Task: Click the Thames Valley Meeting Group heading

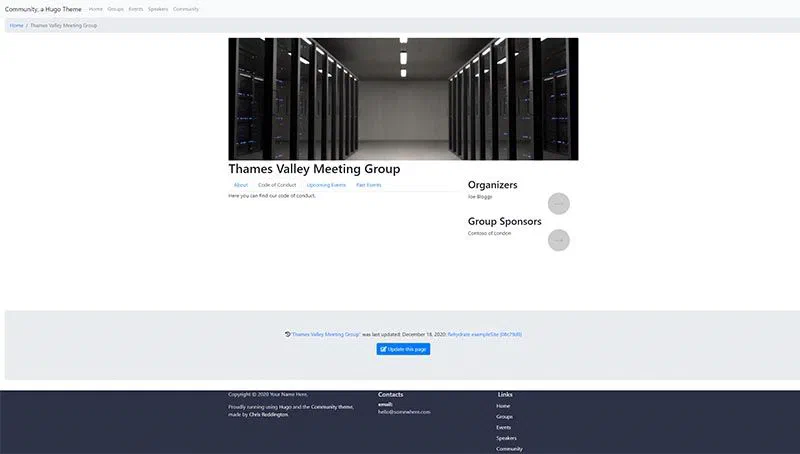Action: point(314,169)
